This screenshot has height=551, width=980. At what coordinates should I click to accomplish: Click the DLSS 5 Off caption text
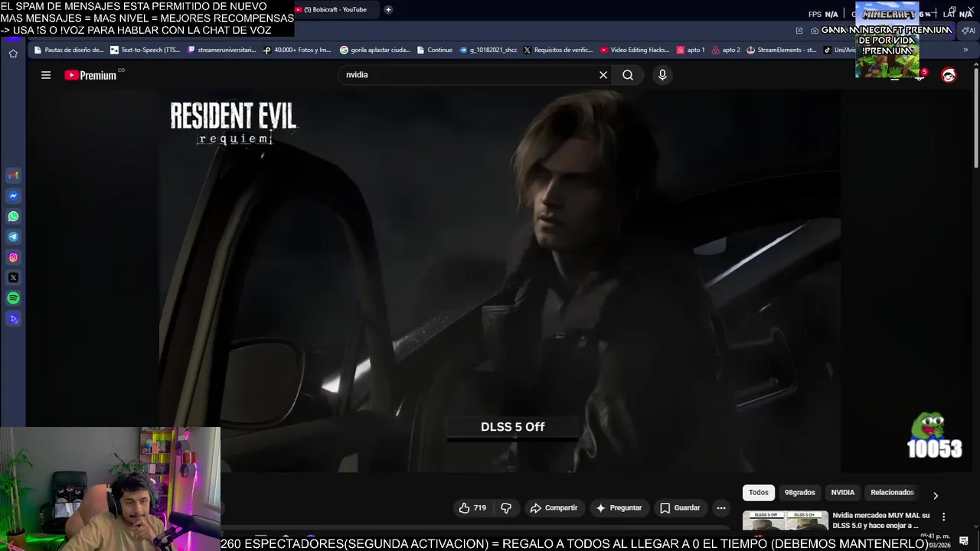coord(512,427)
